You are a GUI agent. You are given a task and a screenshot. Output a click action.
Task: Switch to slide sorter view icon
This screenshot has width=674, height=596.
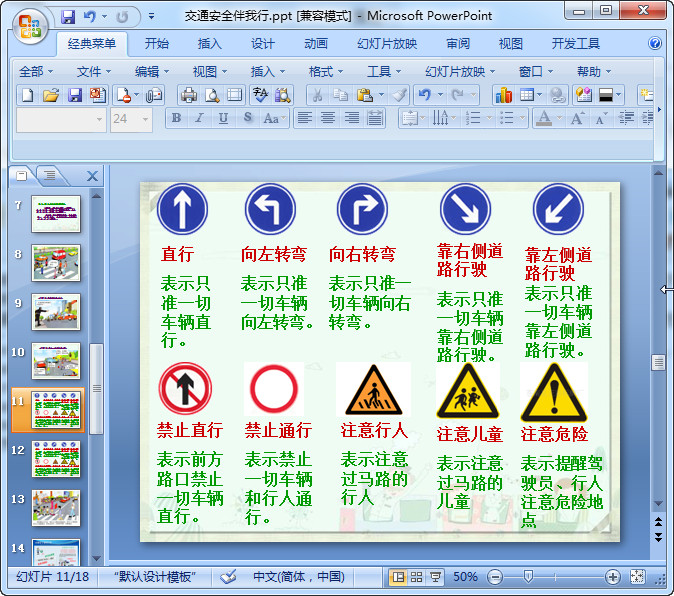point(416,577)
